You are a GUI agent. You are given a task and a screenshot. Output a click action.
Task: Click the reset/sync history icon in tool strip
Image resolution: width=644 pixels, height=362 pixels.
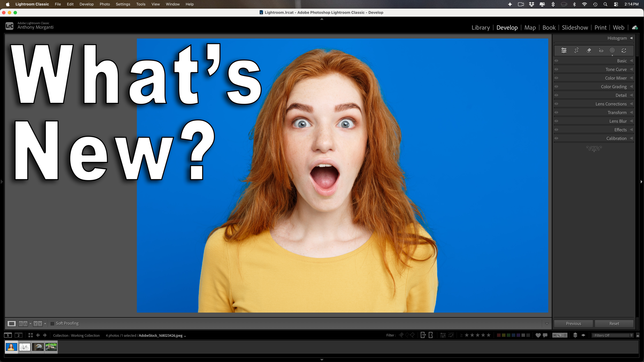[624, 50]
